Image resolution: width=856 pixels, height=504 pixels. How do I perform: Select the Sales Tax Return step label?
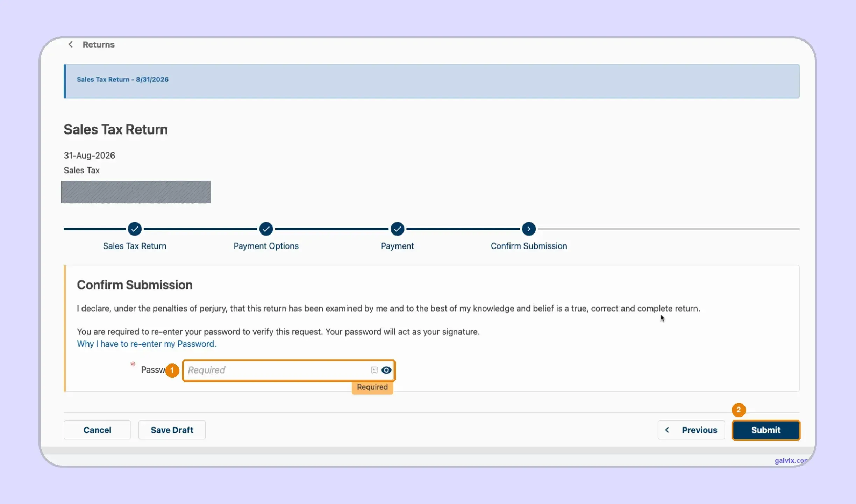point(135,246)
